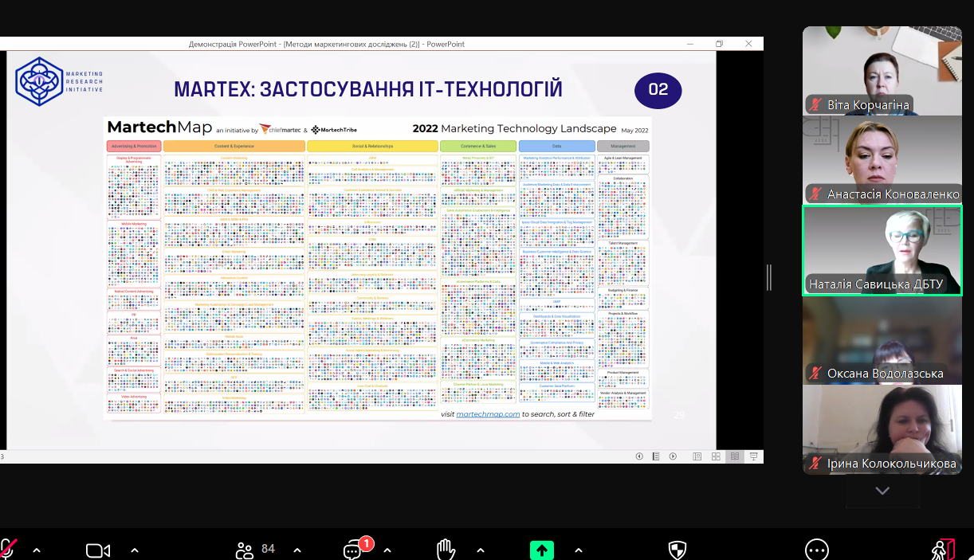Go to the next slide in PowerPoint
This screenshot has width=974, height=560.
click(x=673, y=456)
